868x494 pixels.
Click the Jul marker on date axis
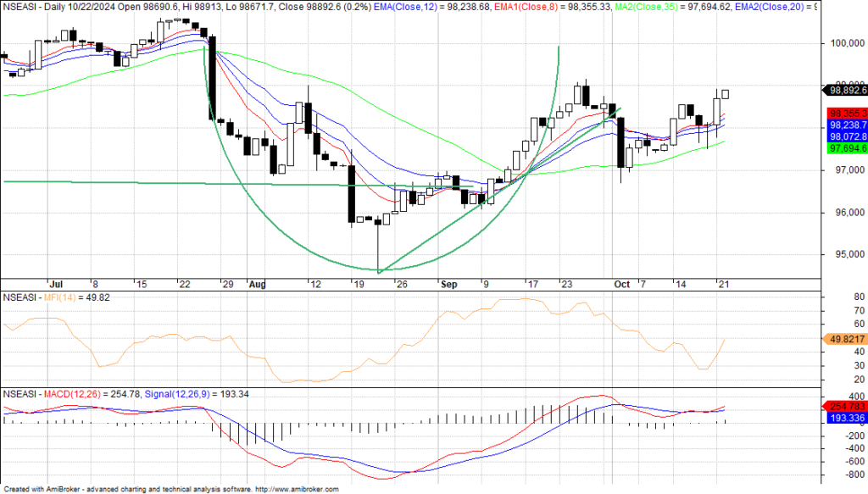(57, 284)
